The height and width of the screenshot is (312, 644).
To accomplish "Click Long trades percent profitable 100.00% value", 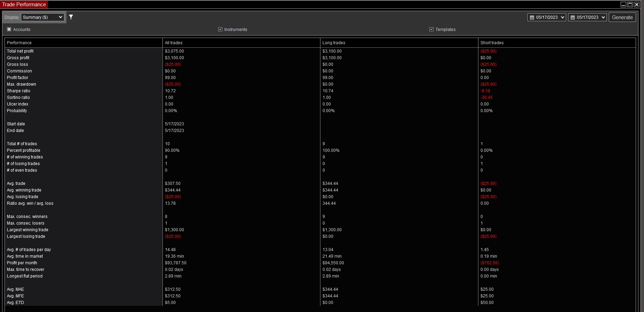I will point(331,150).
